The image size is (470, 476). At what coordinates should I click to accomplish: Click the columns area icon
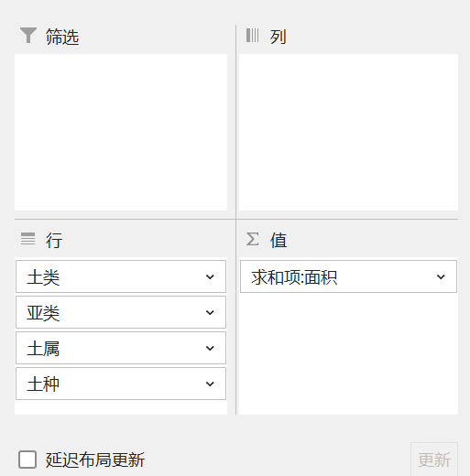click(x=253, y=36)
